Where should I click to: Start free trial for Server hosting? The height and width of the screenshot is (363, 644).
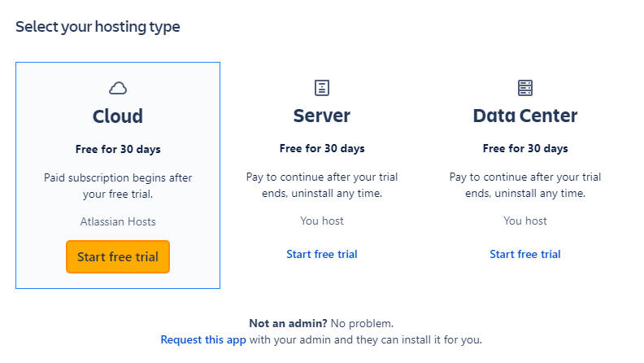pos(322,254)
